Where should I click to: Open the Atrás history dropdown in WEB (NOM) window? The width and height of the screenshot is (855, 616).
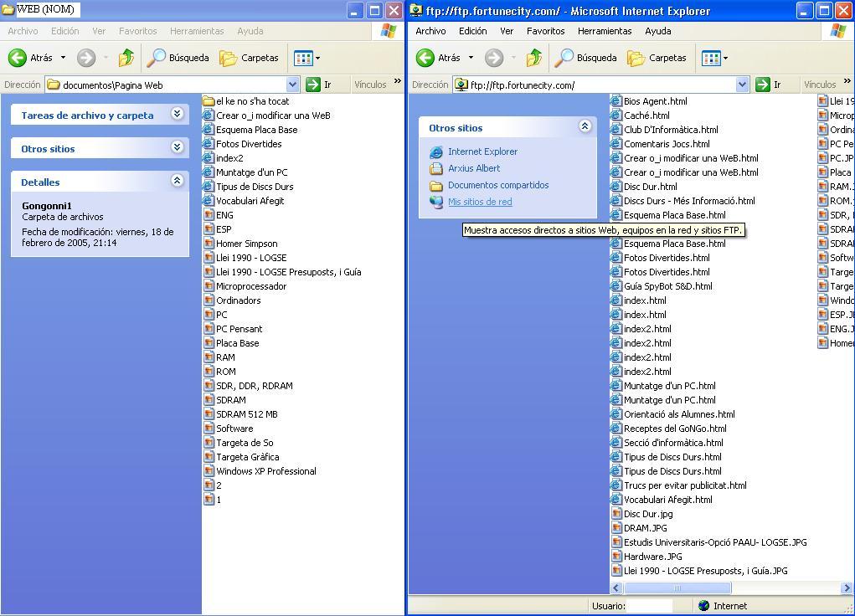point(63,57)
